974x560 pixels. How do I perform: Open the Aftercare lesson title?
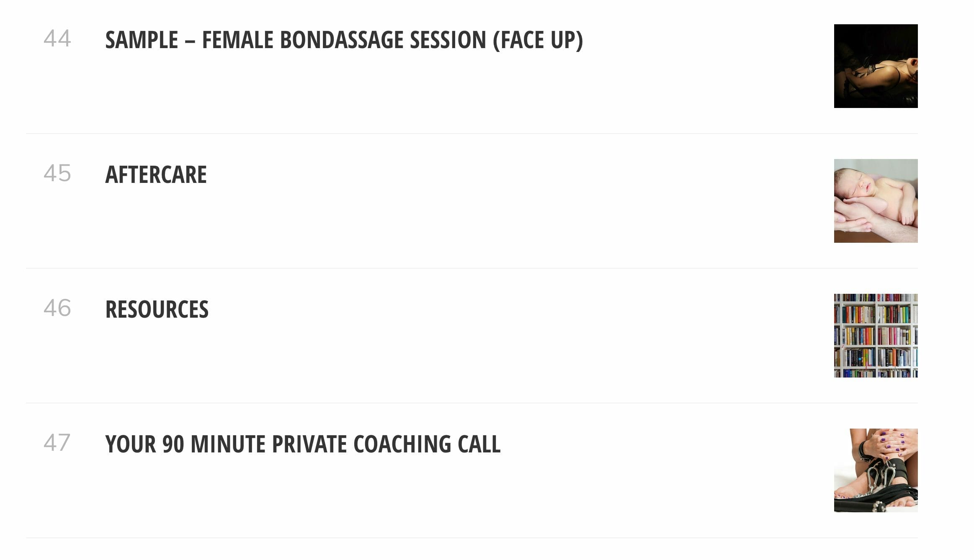pyautogui.click(x=156, y=175)
